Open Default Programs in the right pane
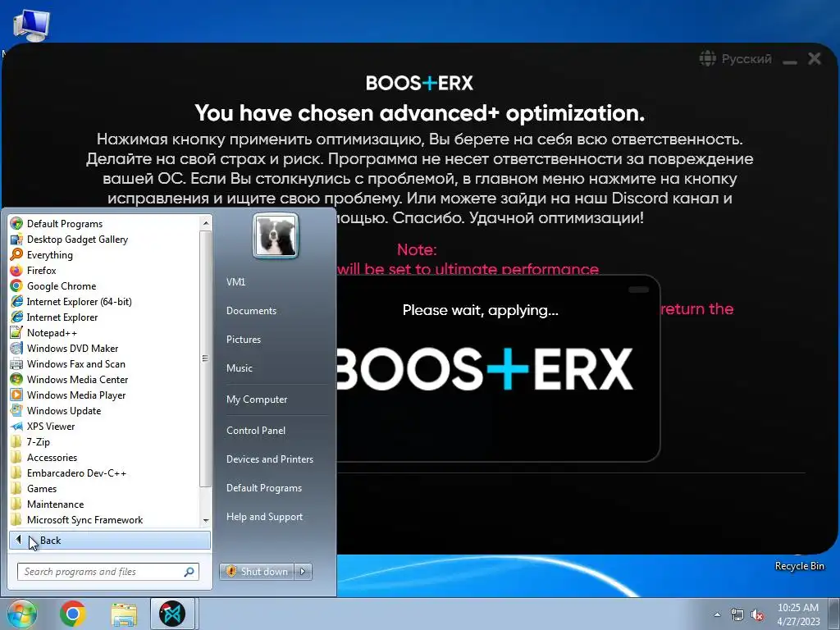 263,488
